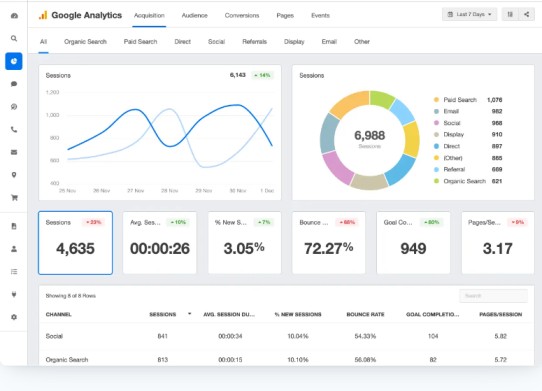The height and width of the screenshot is (391, 542).
Task: Select the Organic Search channel filter
Action: (85, 42)
